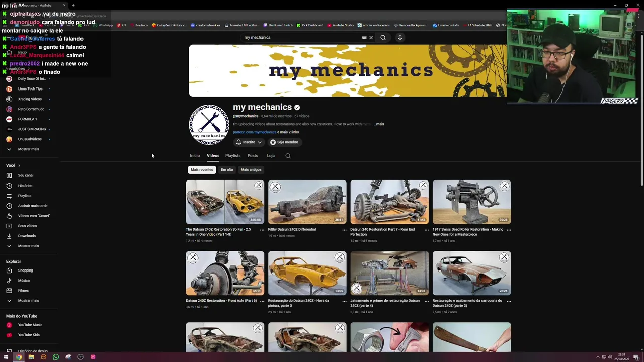Expand Explorar section with Mostrar mais

tap(29, 300)
